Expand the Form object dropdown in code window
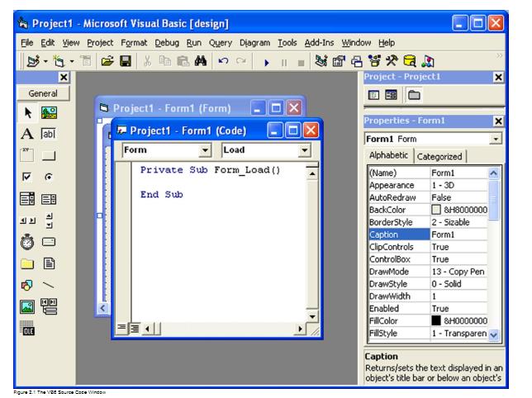 point(205,149)
